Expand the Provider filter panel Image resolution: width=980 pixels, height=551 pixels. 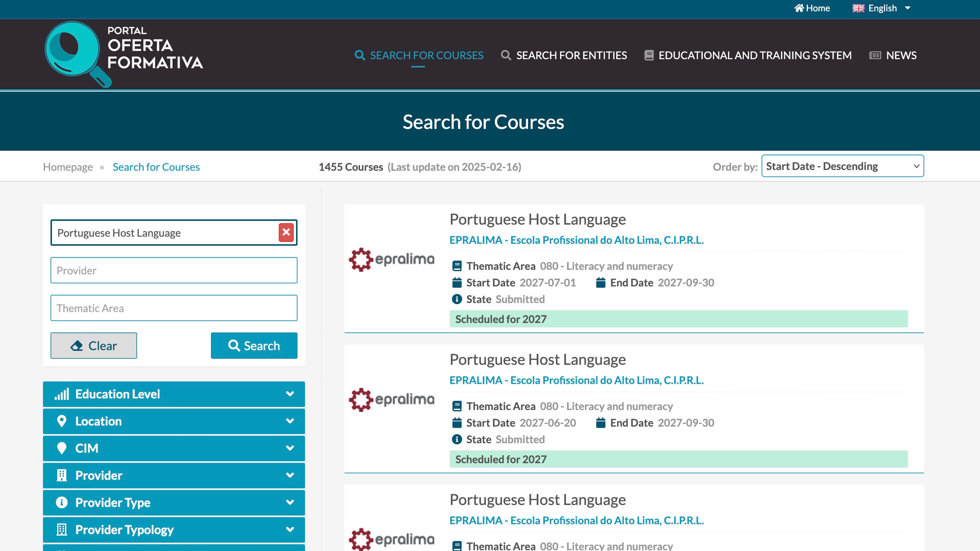174,476
